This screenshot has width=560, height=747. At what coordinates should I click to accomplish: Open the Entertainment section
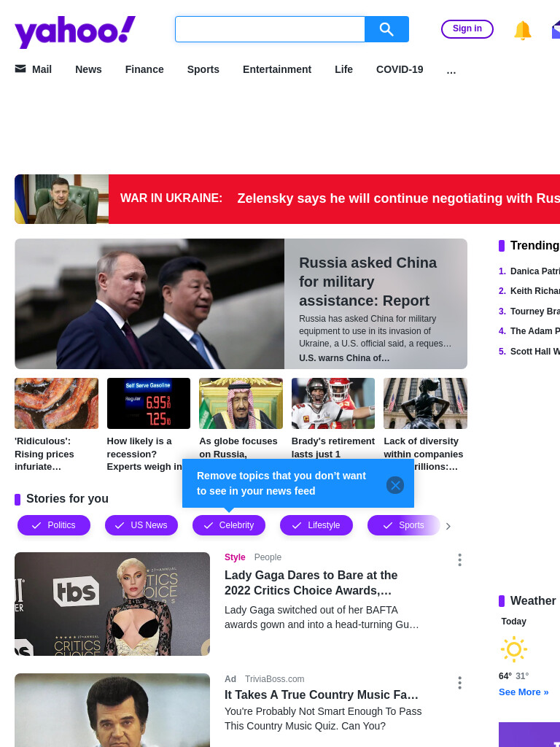[277, 69]
